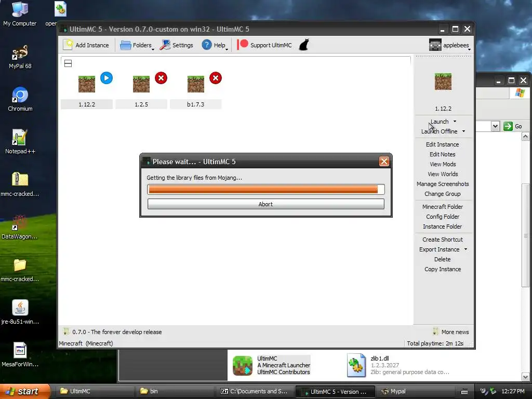Viewport: 532px width, 399px height.
Task: Expand the Launch dropdown arrow
Action: click(455, 122)
